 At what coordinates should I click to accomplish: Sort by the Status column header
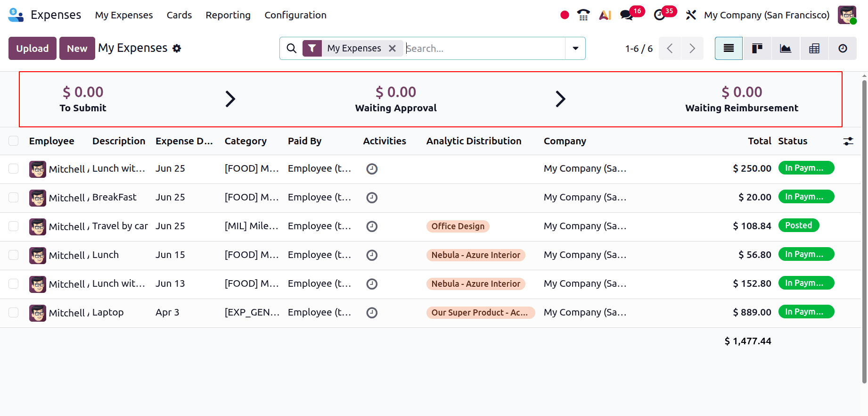pyautogui.click(x=793, y=141)
